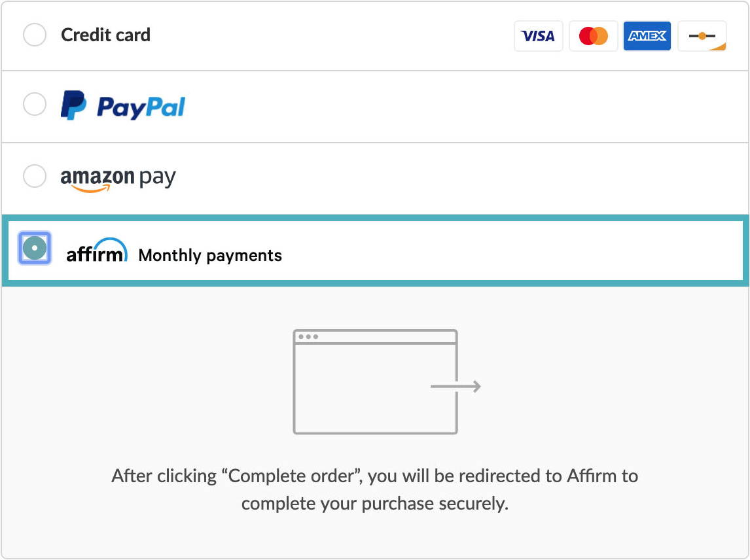Screen dimensions: 750x560
Task: Click the Mastercard logo icon
Action: pos(593,36)
